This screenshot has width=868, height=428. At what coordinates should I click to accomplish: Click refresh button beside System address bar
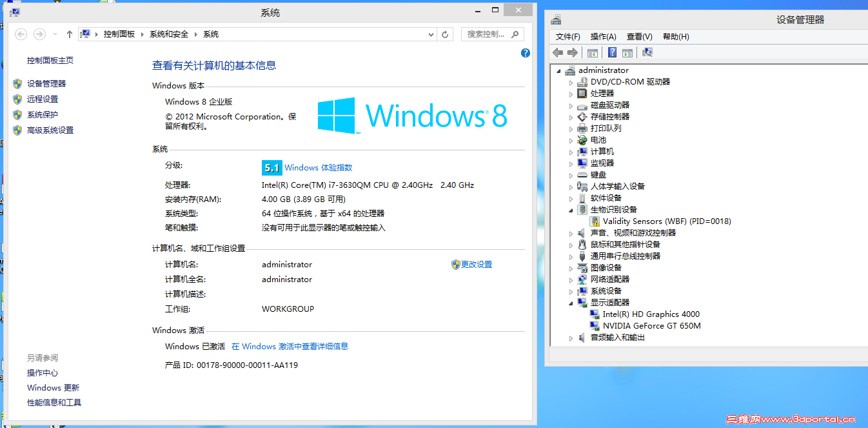445,34
